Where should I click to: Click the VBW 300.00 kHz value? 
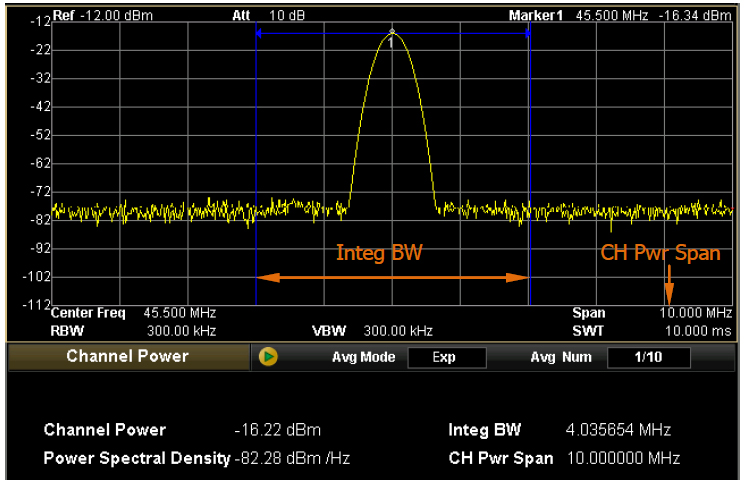(x=398, y=331)
